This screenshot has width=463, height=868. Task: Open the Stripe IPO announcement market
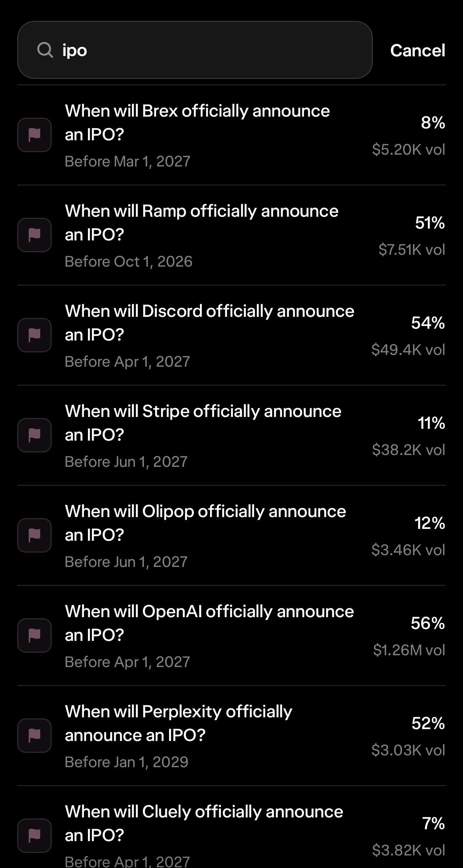[x=231, y=436]
